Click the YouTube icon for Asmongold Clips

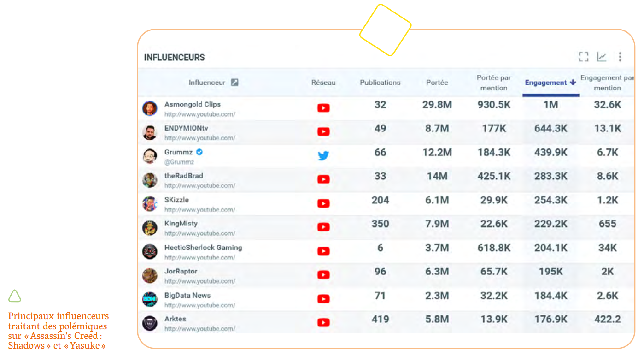(x=323, y=108)
